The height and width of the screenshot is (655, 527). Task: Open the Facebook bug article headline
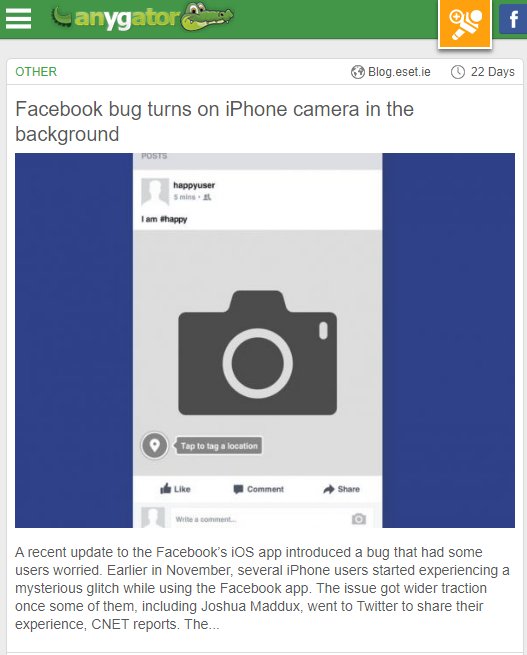215,122
